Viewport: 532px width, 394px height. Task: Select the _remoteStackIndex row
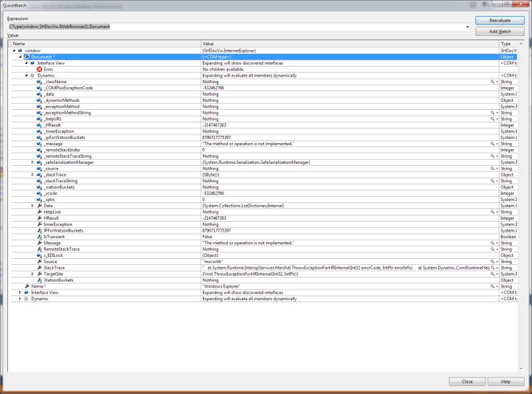coord(264,150)
